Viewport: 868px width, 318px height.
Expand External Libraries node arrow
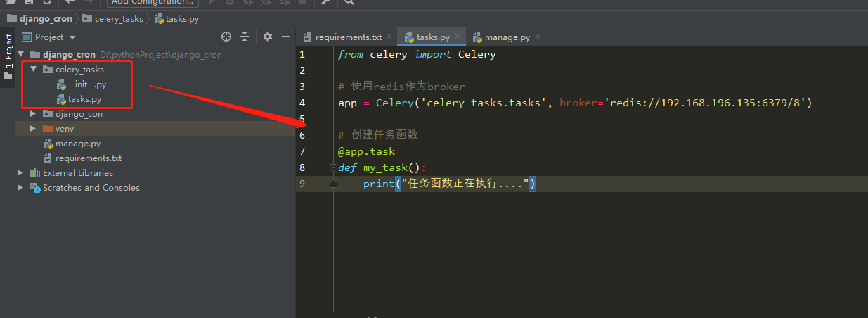[20, 173]
